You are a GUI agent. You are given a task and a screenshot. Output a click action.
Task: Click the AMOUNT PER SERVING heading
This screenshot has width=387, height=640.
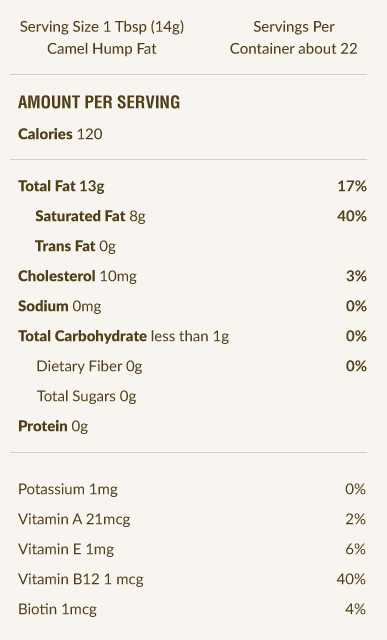click(x=99, y=102)
